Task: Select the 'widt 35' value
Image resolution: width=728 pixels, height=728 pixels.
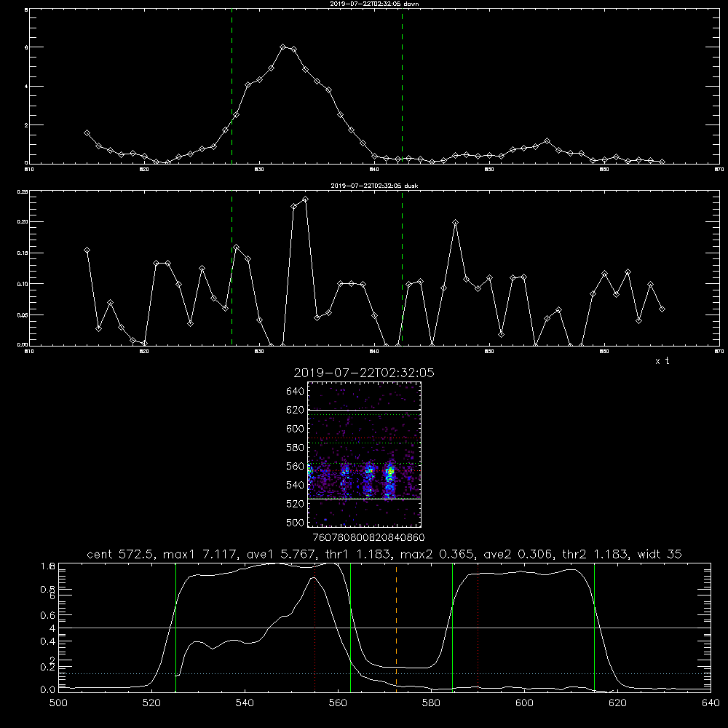Action: [x=660, y=554]
